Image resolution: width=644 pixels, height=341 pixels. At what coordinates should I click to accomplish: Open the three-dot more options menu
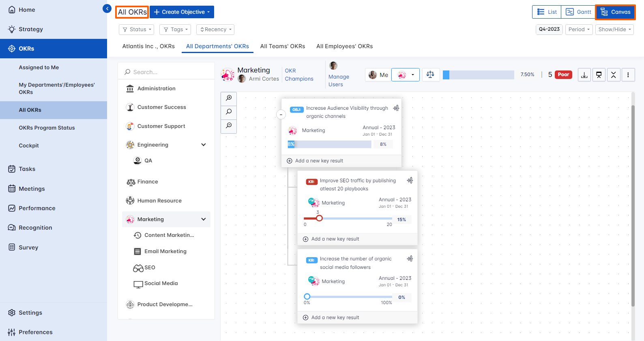pyautogui.click(x=628, y=75)
